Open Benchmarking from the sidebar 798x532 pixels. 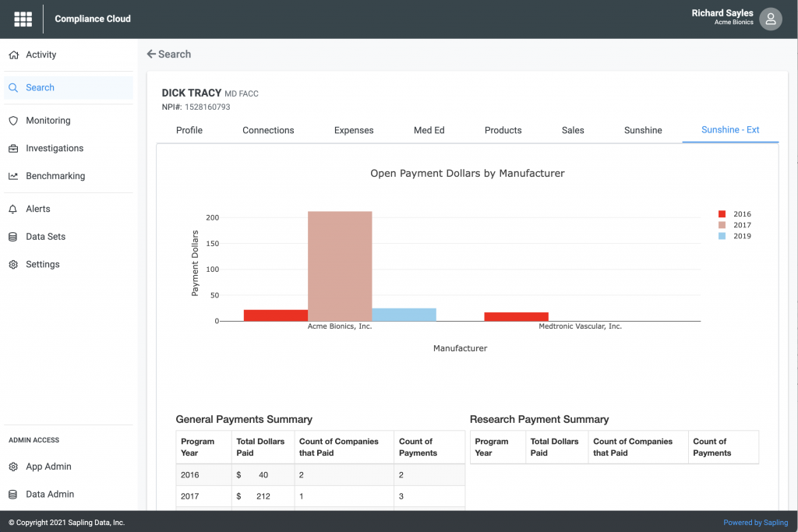(x=55, y=175)
